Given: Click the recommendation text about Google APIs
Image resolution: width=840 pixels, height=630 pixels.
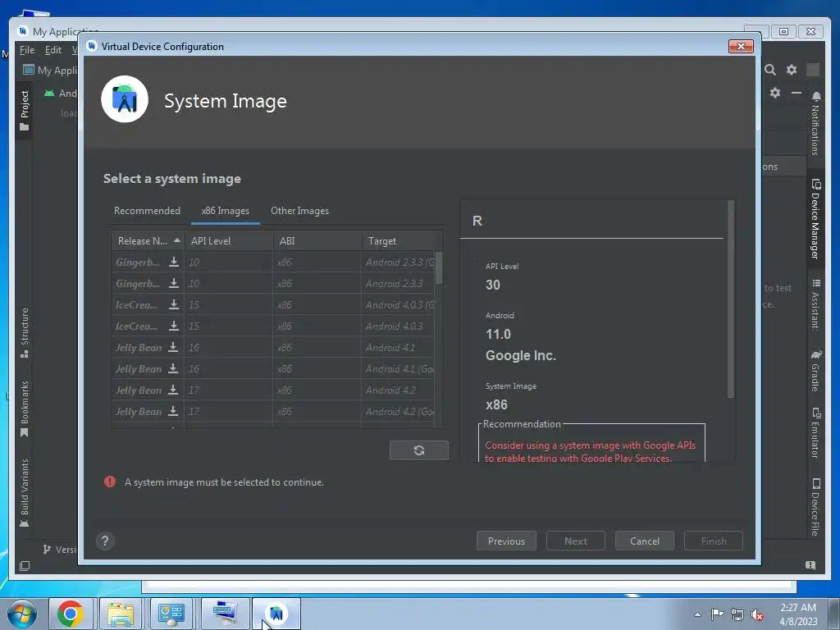Looking at the screenshot, I should tap(590, 452).
